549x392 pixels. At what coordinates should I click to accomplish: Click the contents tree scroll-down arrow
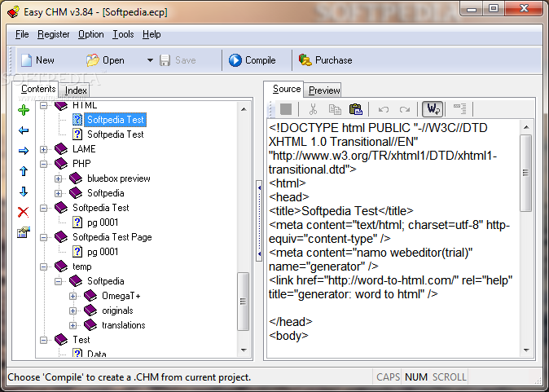tap(244, 350)
